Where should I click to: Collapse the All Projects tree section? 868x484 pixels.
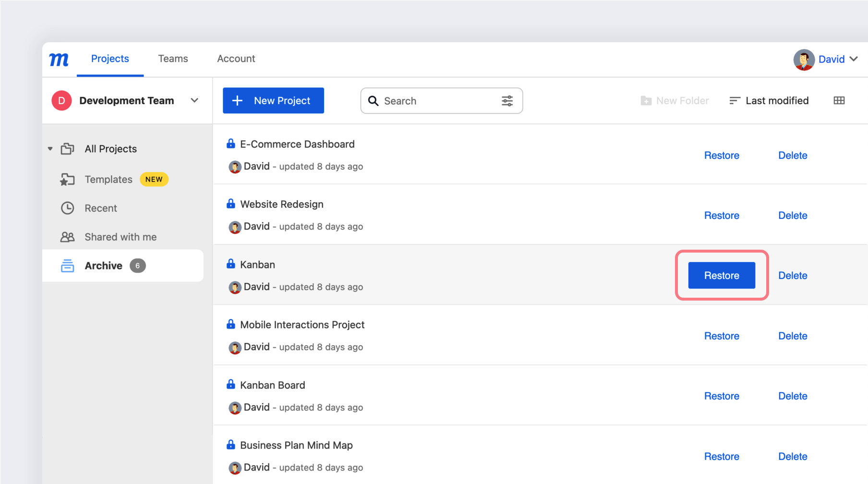pos(50,148)
